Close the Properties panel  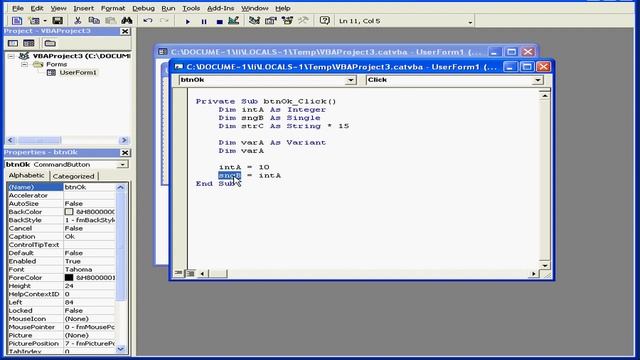pos(125,153)
